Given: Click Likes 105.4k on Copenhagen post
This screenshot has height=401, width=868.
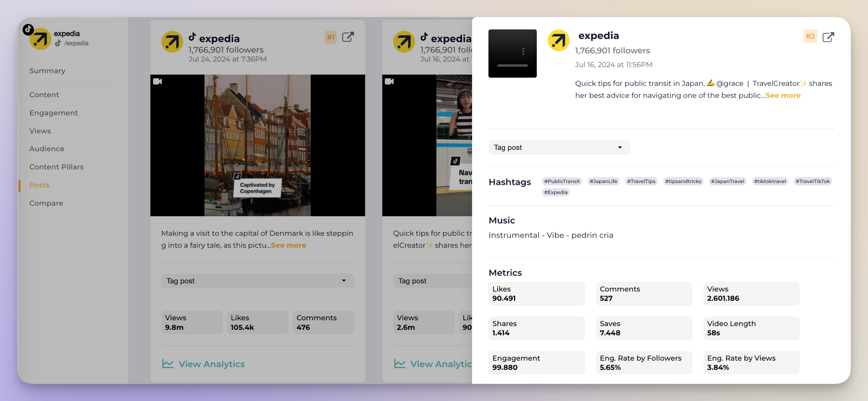Looking at the screenshot, I should click(x=257, y=323).
